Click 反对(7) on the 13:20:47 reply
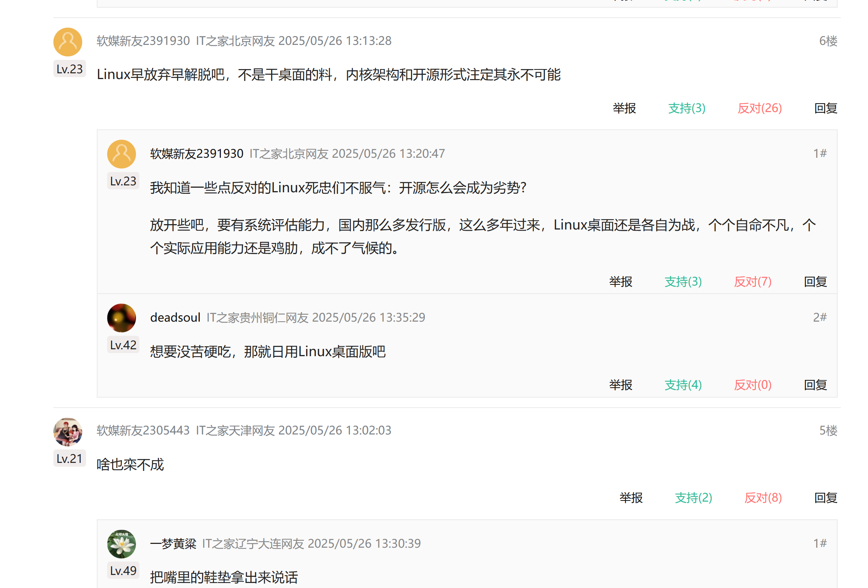868x588 pixels. [753, 282]
